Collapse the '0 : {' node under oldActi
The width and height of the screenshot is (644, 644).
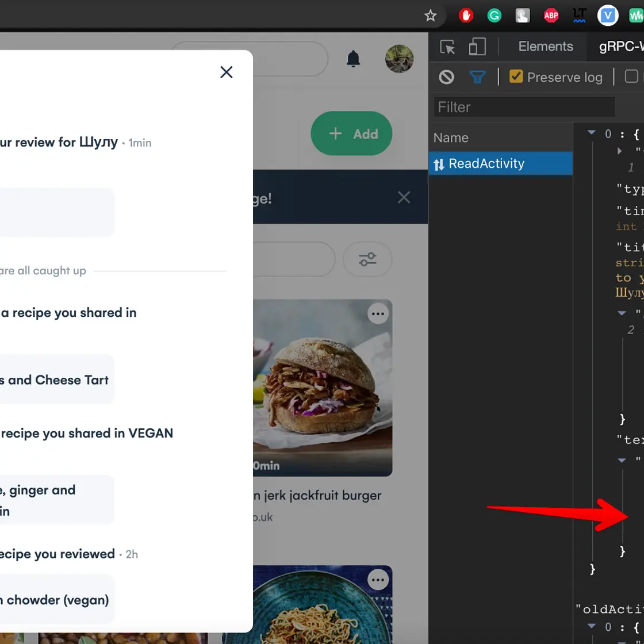click(592, 626)
